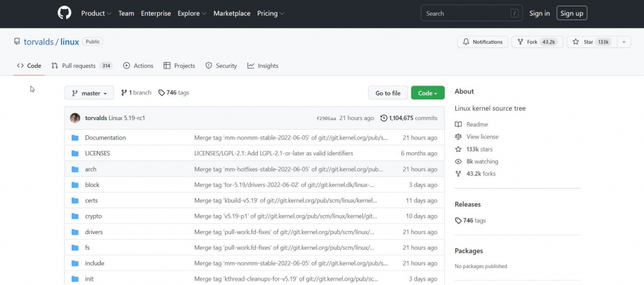Click the folder icon for drivers
The width and height of the screenshot is (644, 285).
tap(75, 232)
